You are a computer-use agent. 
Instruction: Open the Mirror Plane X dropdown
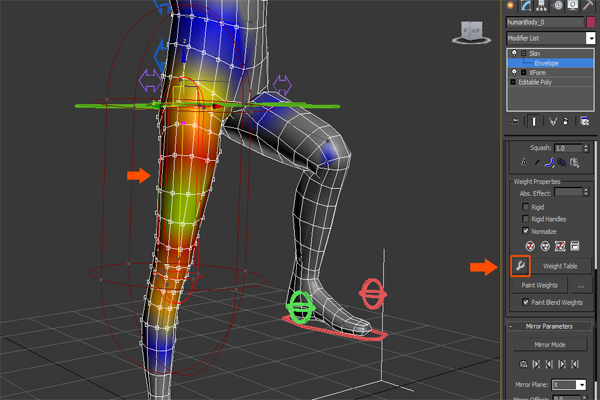[569, 385]
